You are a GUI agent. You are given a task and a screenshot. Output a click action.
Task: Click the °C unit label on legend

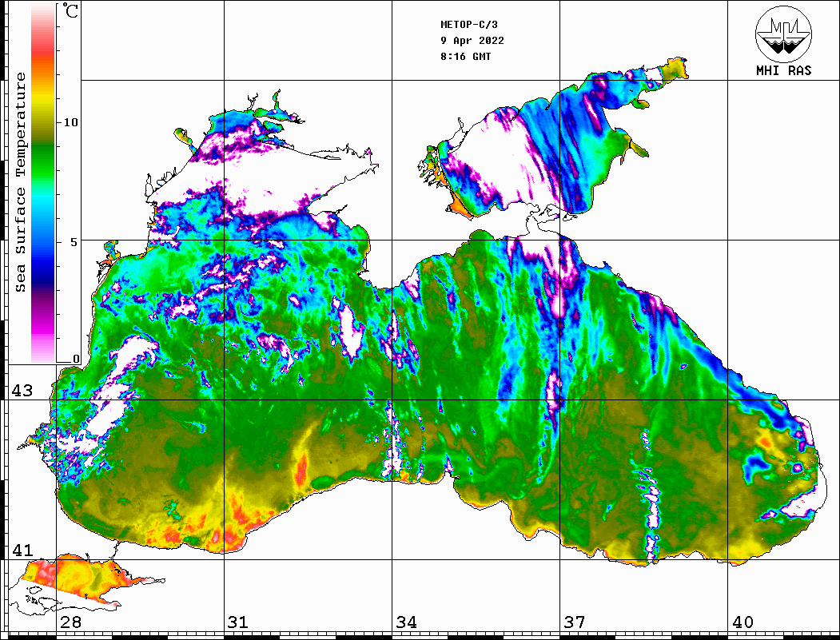coord(70,10)
